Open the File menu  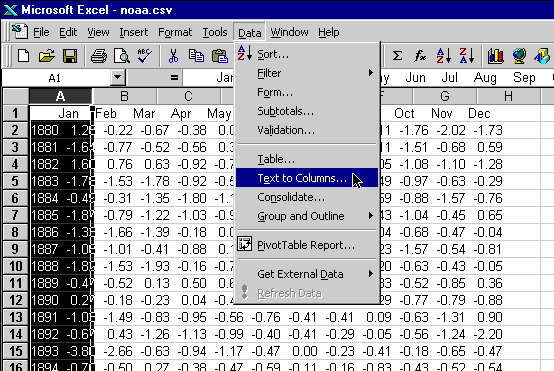41,32
